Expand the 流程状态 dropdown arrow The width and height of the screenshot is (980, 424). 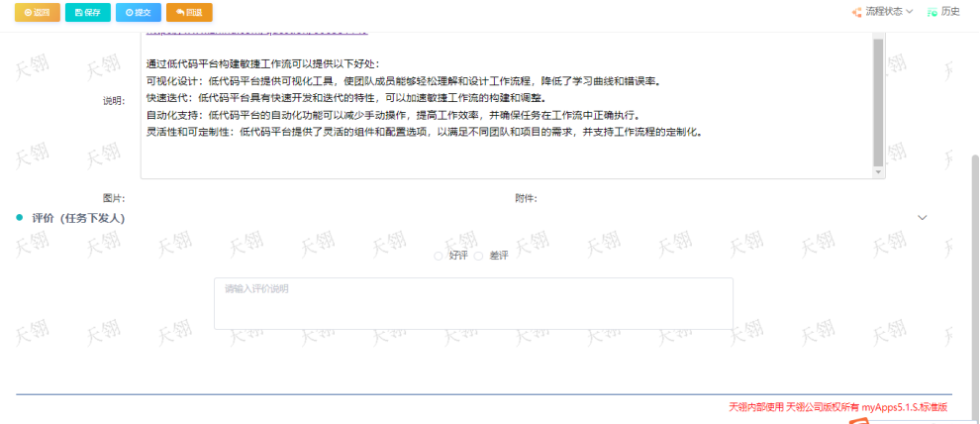910,12
